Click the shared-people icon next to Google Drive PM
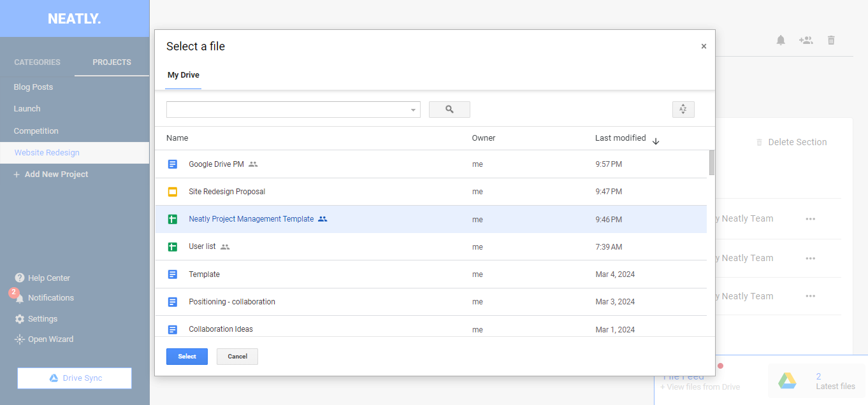The width and height of the screenshot is (868, 405). click(x=253, y=164)
